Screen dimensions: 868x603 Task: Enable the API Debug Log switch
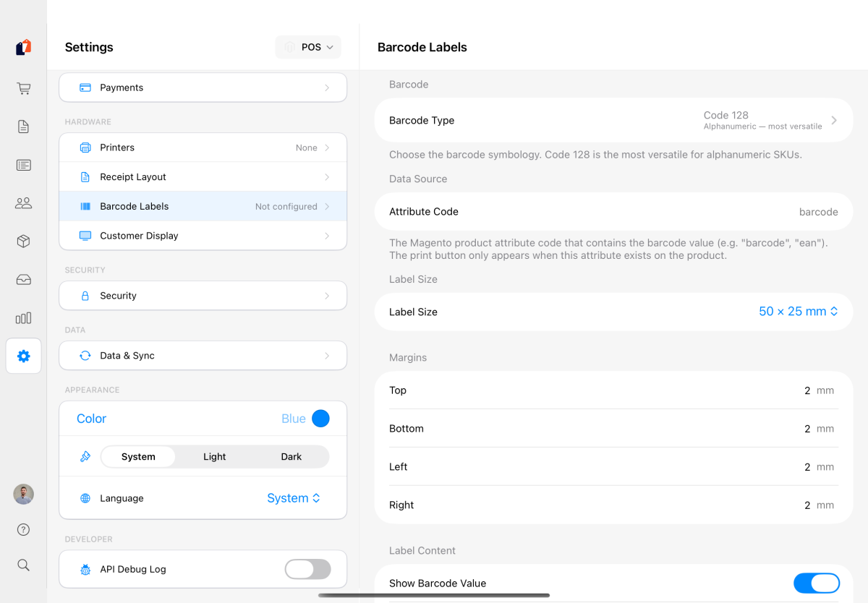coord(308,569)
